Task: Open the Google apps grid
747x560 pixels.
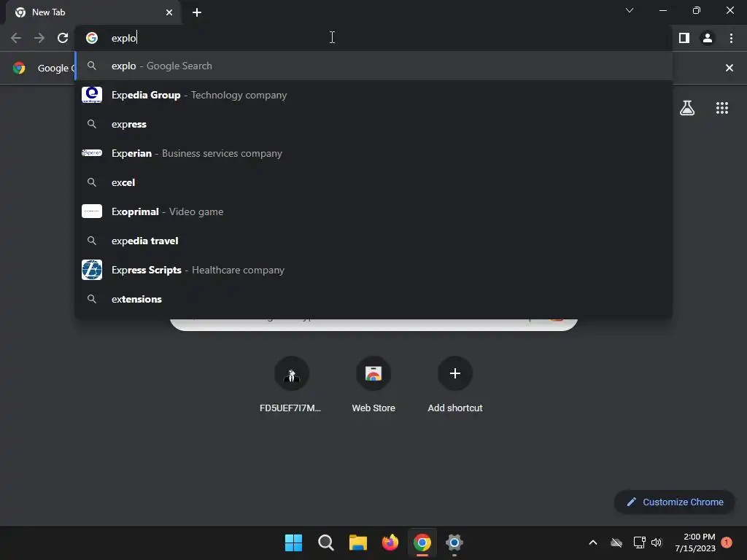Action: tap(722, 108)
